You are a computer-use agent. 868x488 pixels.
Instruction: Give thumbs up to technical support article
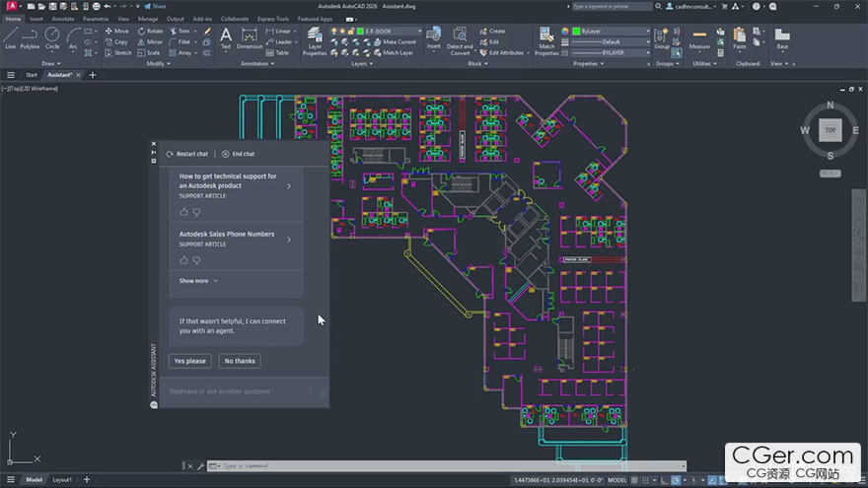pos(183,212)
